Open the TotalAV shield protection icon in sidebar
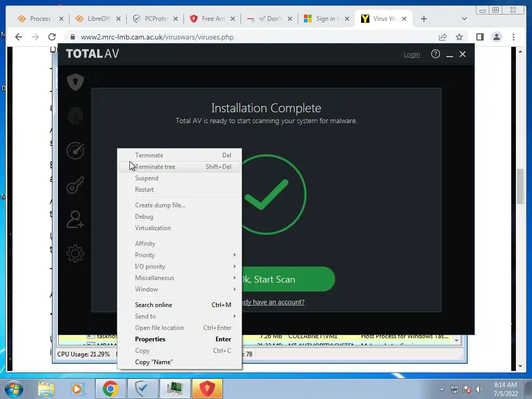 click(x=75, y=82)
